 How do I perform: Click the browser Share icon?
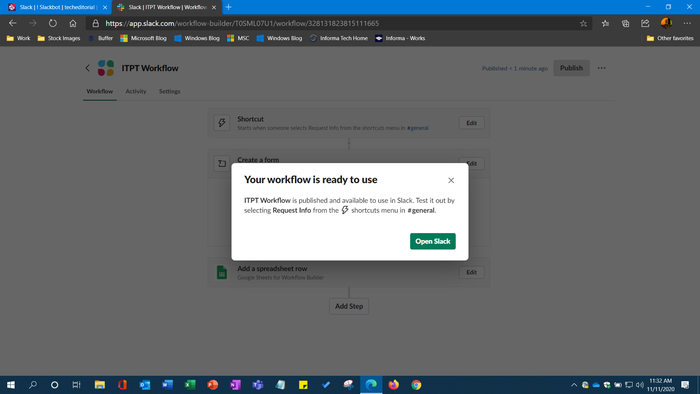(x=645, y=23)
